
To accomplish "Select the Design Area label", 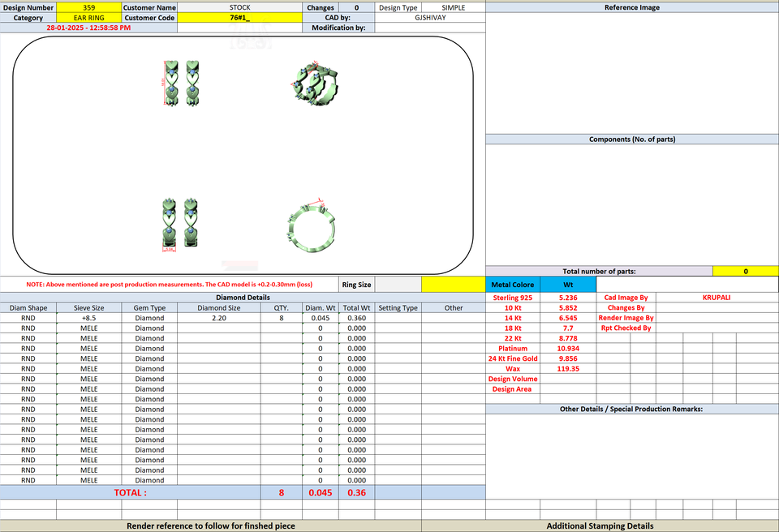I will pyautogui.click(x=512, y=389).
